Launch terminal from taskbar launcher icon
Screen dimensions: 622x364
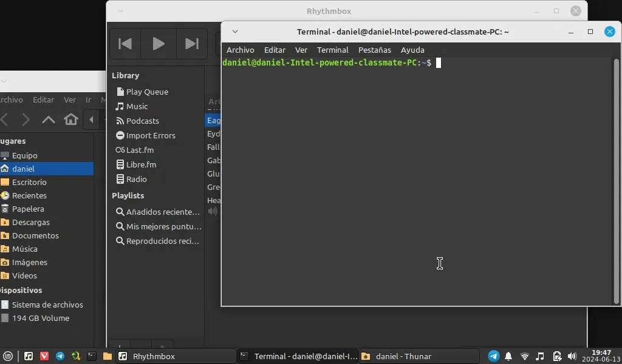pos(92,356)
